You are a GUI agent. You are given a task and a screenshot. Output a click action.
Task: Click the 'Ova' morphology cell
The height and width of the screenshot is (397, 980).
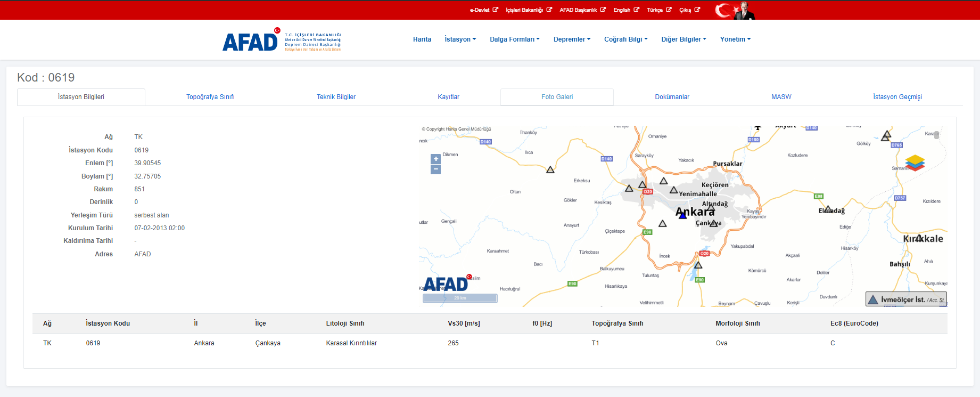coord(721,343)
